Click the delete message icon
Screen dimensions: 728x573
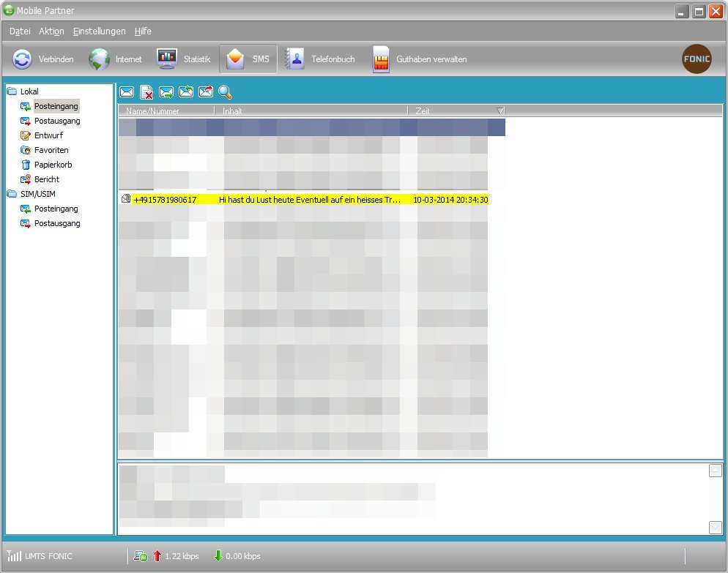pos(146,92)
